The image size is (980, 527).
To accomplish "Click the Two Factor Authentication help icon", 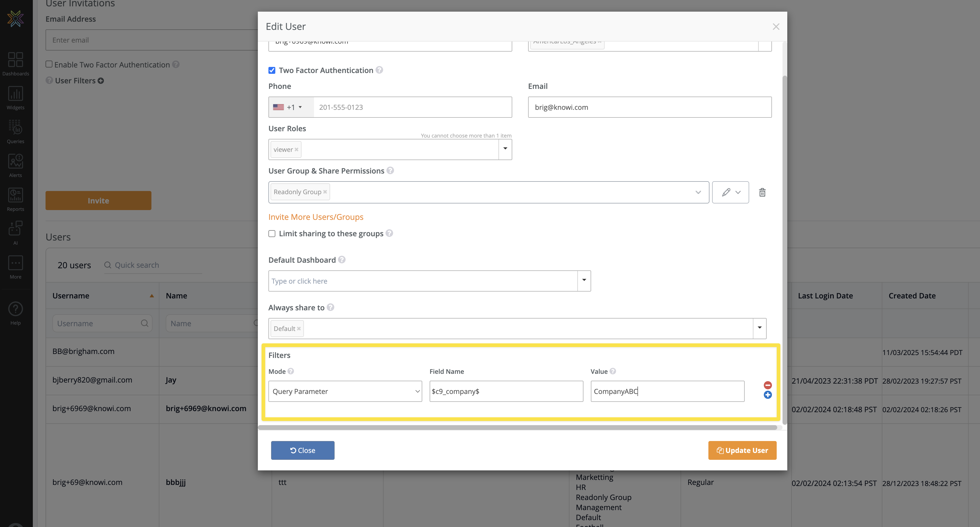I will [x=379, y=70].
